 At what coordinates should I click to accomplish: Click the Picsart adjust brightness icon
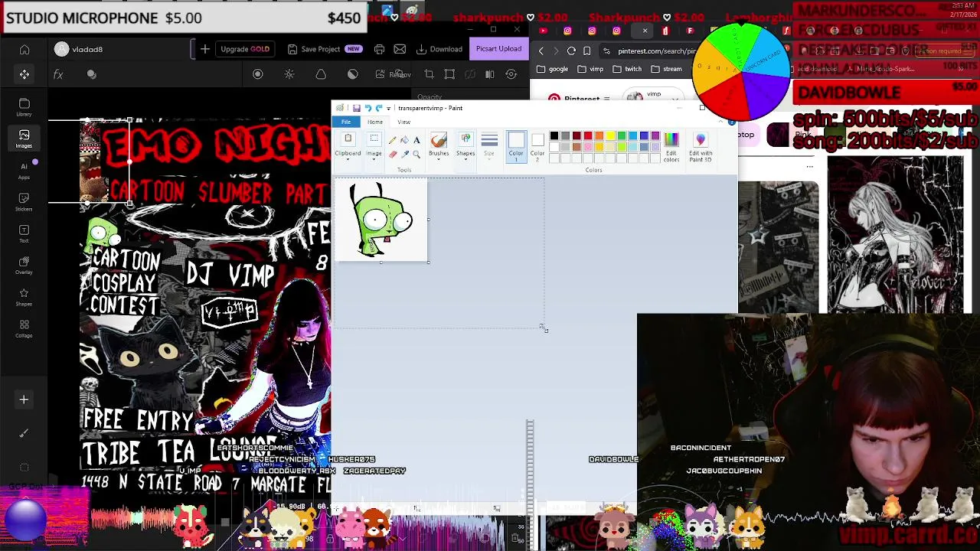[289, 74]
